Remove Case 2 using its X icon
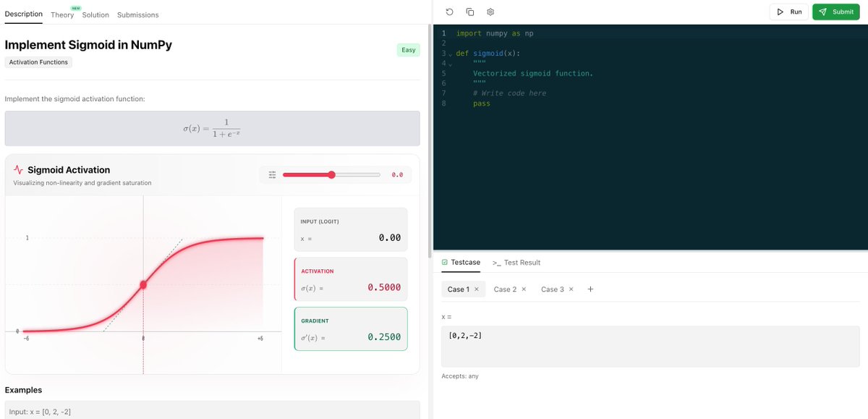 click(x=524, y=289)
